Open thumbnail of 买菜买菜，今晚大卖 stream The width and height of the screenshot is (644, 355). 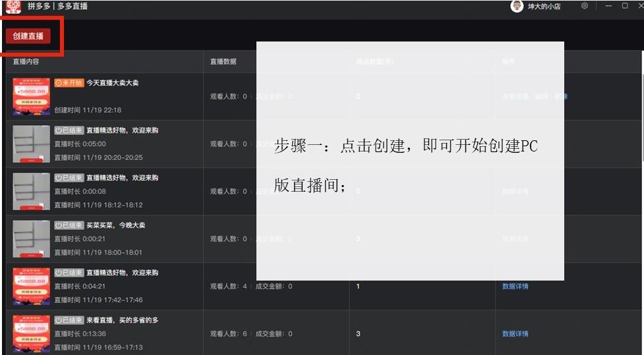[31, 239]
